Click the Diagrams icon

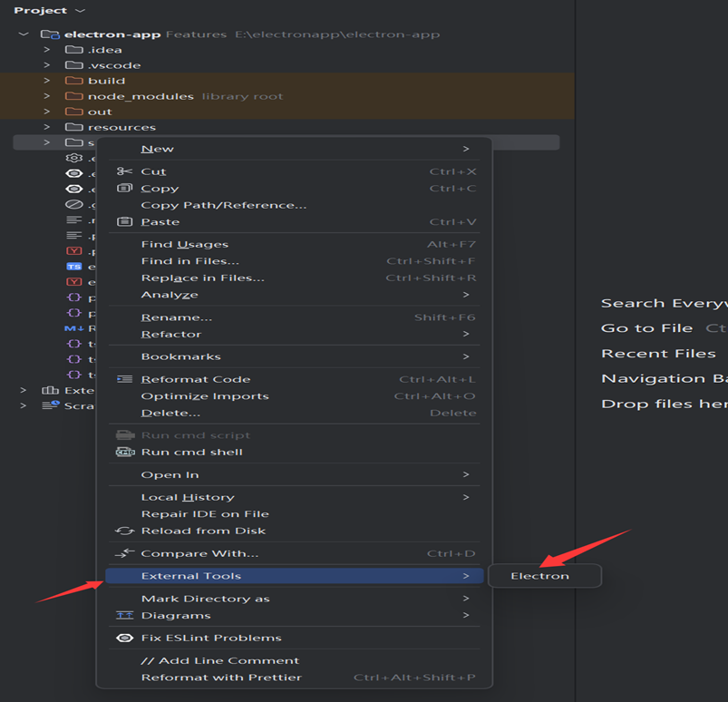click(125, 616)
